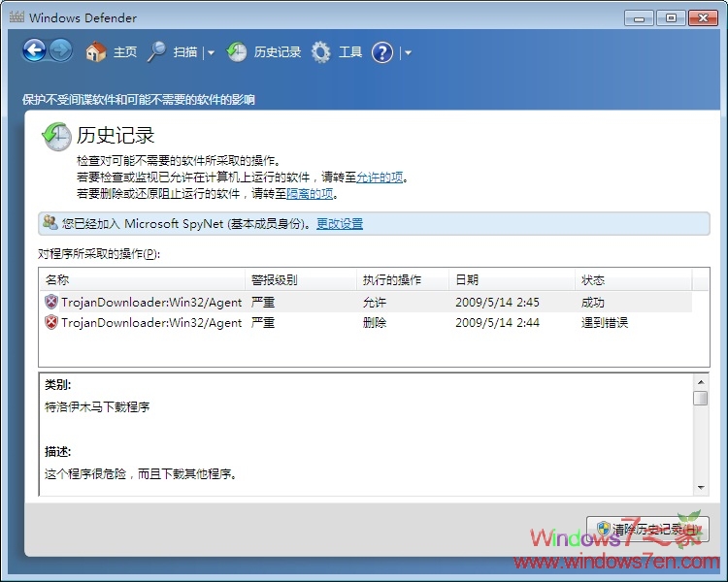Maximize the Windows Defender window
This screenshot has width=728, height=582.
[671, 18]
